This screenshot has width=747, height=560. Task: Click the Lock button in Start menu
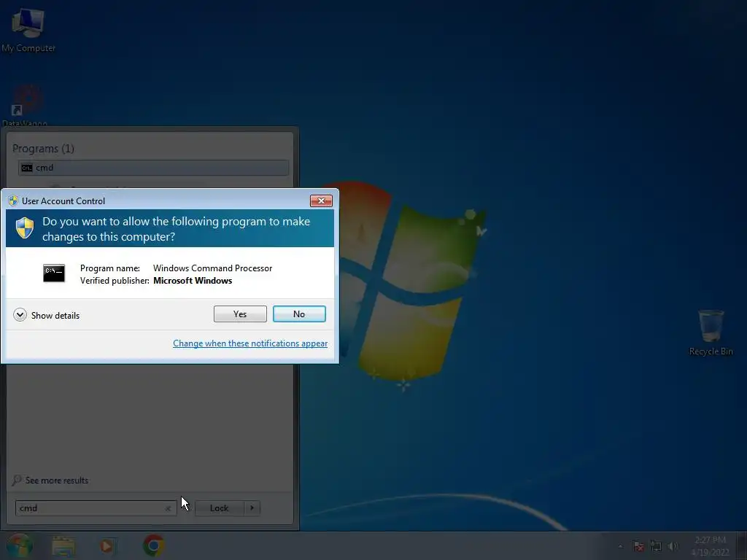pyautogui.click(x=219, y=508)
